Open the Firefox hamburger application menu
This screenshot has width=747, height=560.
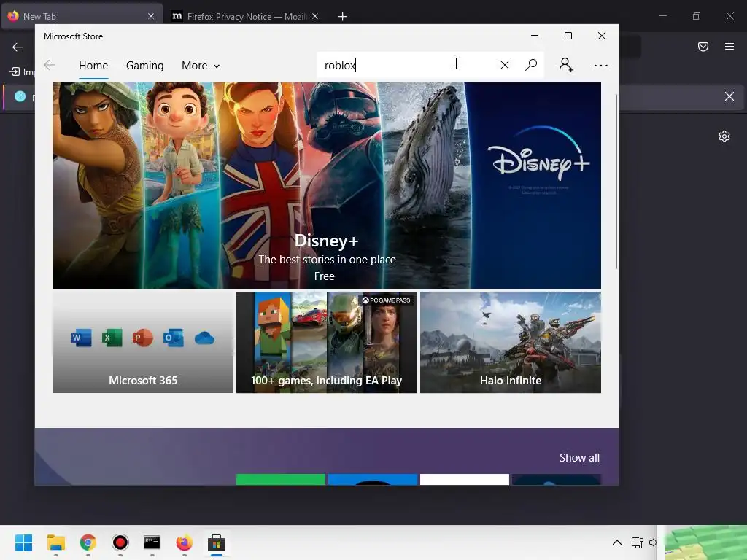click(x=729, y=47)
